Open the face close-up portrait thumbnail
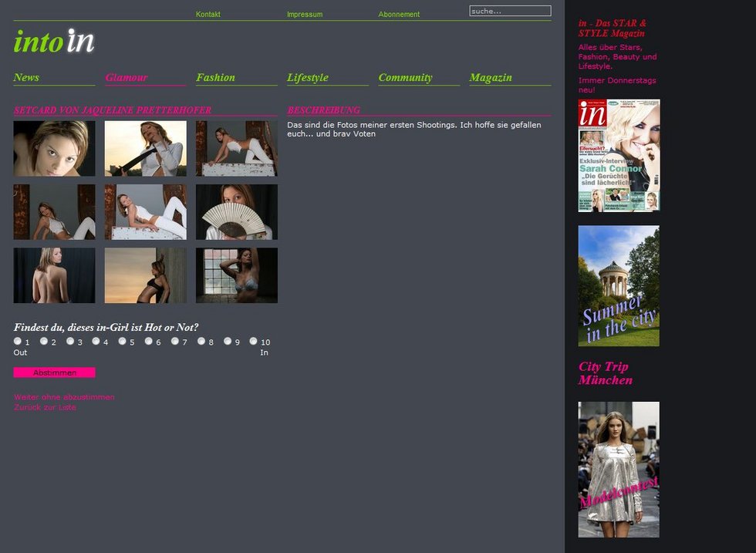Viewport: 756px width, 553px height. pos(55,148)
